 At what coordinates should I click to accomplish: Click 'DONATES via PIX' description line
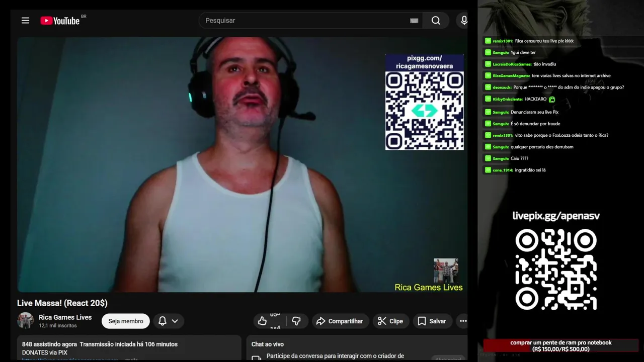tap(45, 352)
